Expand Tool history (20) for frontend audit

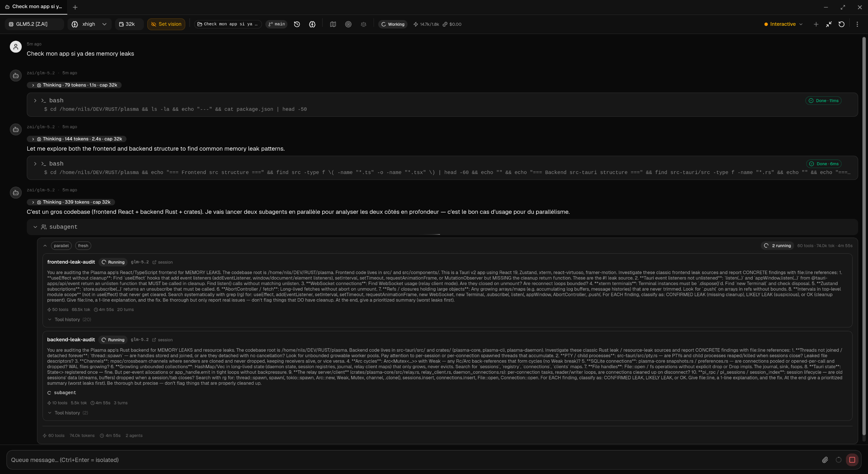pyautogui.click(x=70, y=320)
